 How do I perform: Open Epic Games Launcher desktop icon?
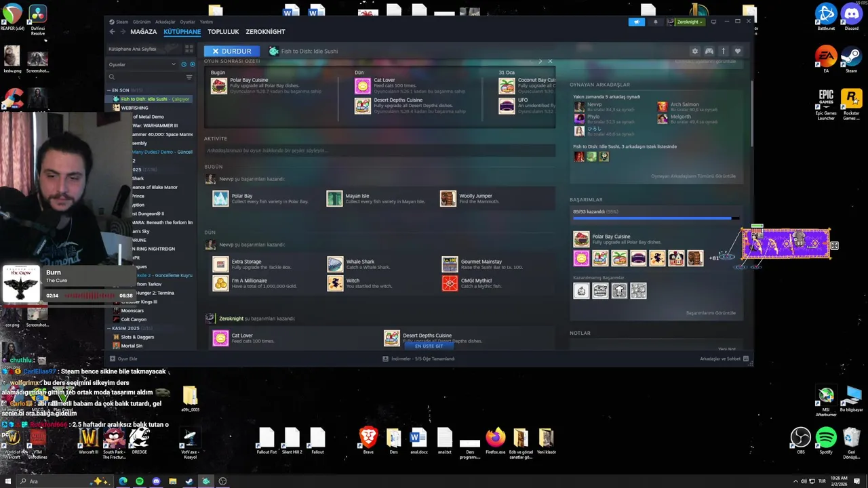(x=826, y=106)
